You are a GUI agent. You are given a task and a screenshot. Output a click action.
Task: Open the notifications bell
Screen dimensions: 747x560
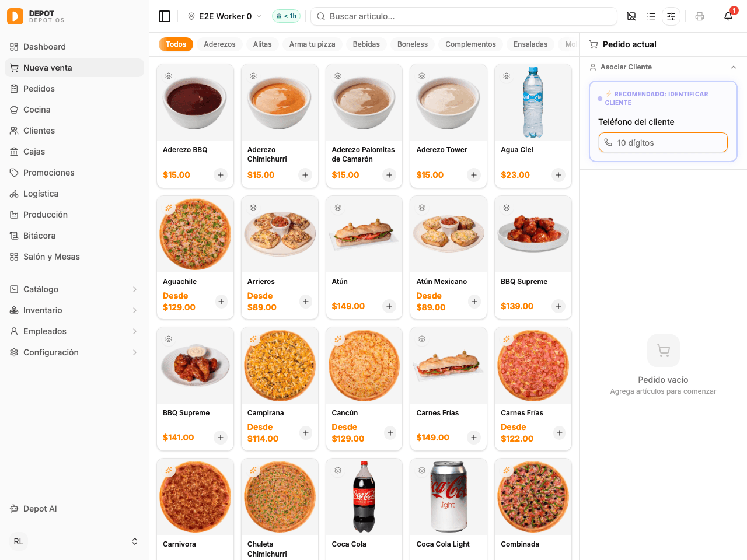[728, 16]
